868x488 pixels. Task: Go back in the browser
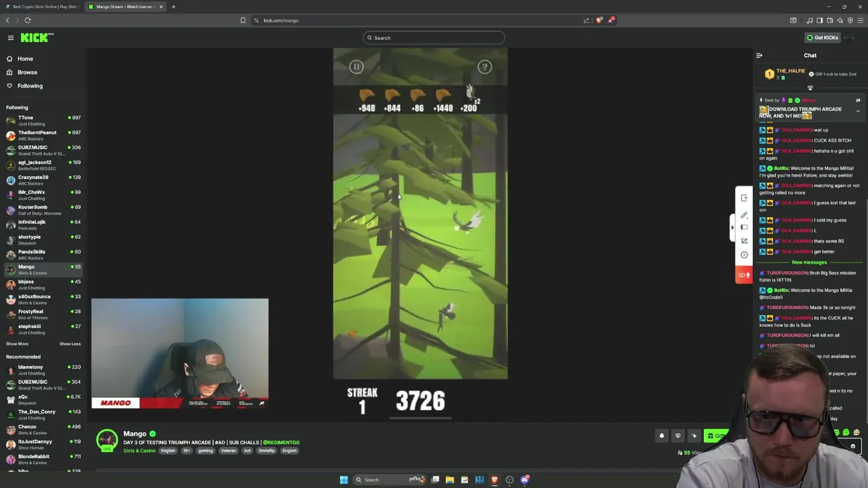point(7,20)
